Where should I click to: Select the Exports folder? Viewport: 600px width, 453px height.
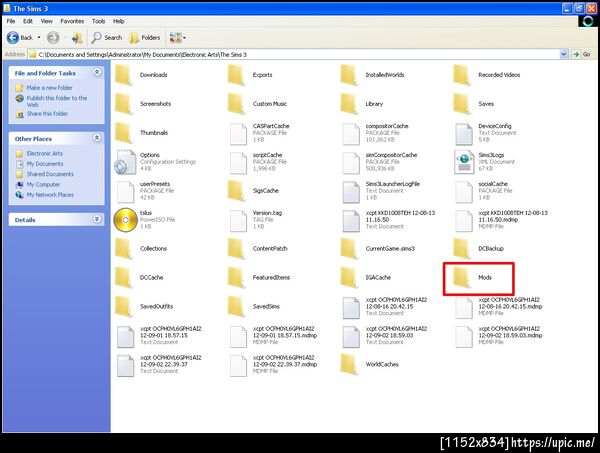pos(250,75)
